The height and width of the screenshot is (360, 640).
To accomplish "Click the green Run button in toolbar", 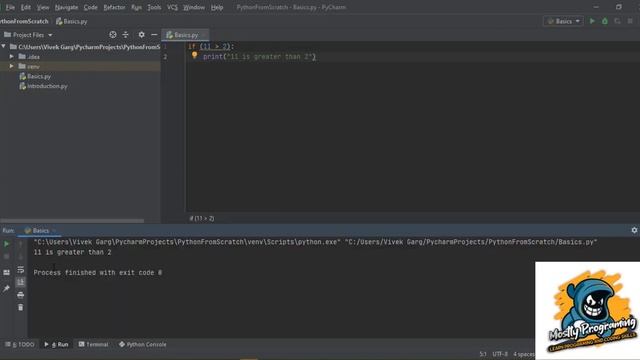I will pyautogui.click(x=592, y=21).
